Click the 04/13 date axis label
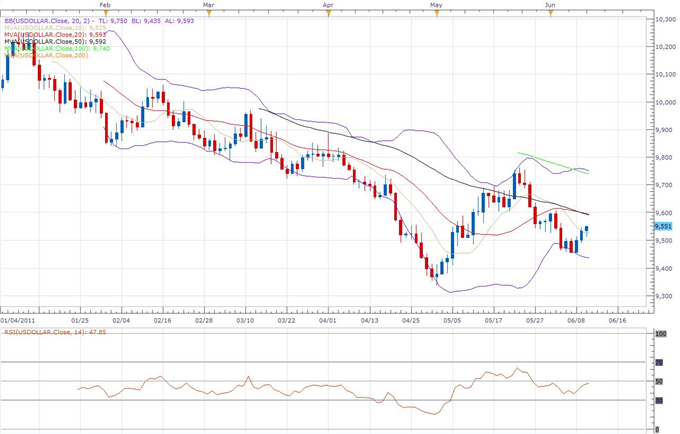680x434 pixels. point(369,320)
